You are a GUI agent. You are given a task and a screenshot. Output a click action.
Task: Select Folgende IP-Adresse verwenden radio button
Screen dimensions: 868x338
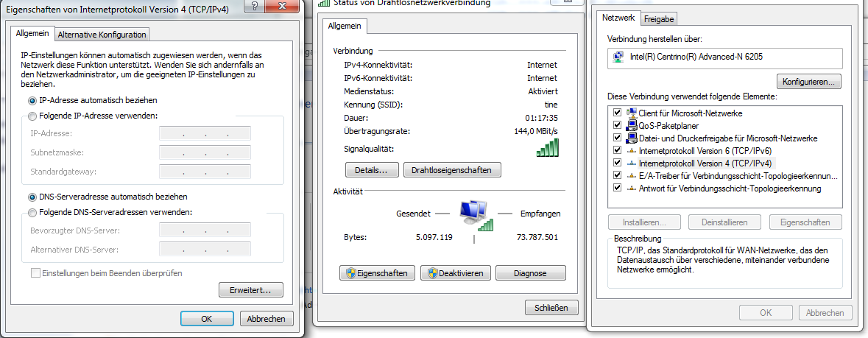tap(32, 116)
